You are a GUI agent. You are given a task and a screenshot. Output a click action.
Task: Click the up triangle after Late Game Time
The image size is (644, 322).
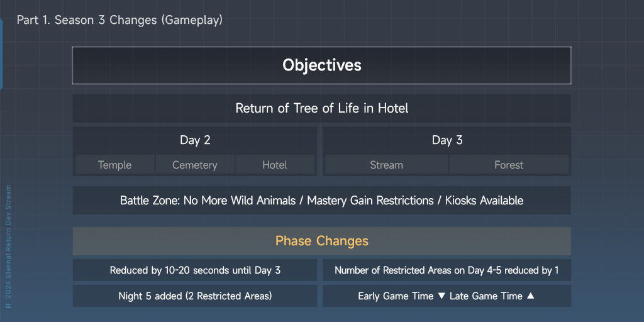tap(530, 296)
